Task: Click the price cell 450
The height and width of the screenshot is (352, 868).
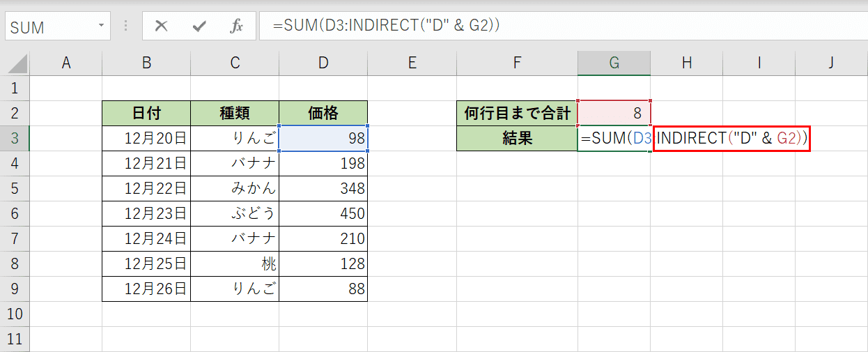Action: tap(323, 213)
